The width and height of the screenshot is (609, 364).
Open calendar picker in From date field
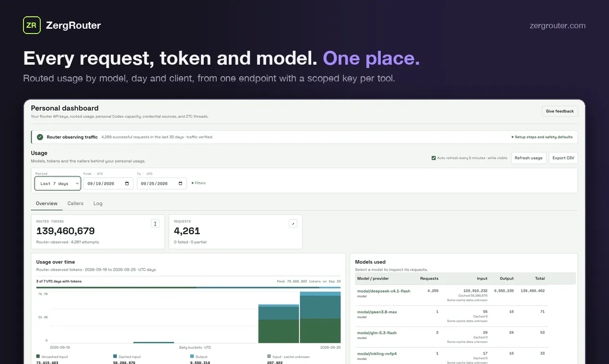[x=127, y=183]
